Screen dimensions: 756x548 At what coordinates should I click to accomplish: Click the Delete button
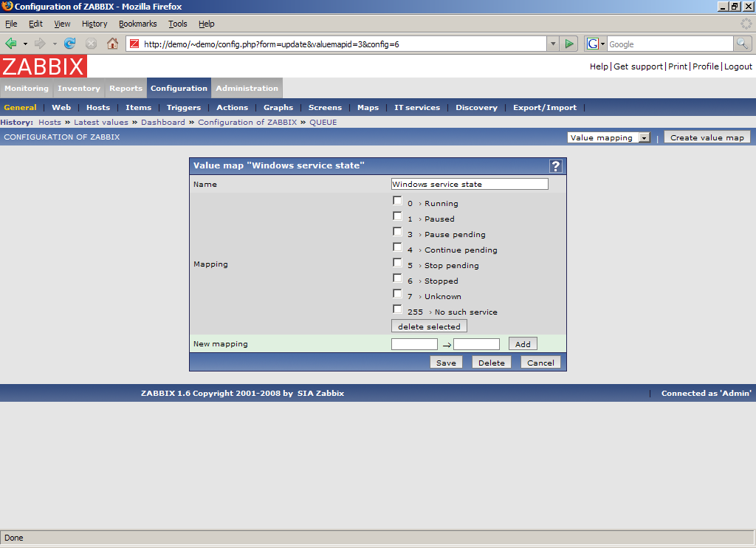click(491, 363)
